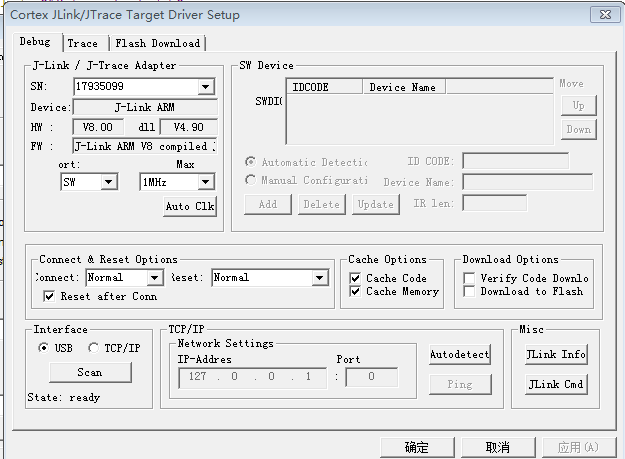Open the Flash Download tab
The height and width of the screenshot is (459, 625).
[157, 43]
